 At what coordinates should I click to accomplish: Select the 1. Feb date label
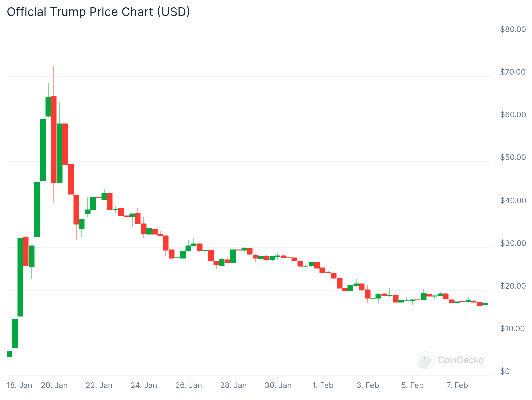click(x=323, y=385)
